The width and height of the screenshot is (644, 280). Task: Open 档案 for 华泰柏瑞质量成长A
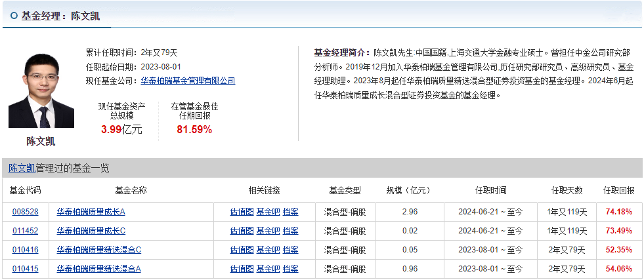tap(291, 212)
